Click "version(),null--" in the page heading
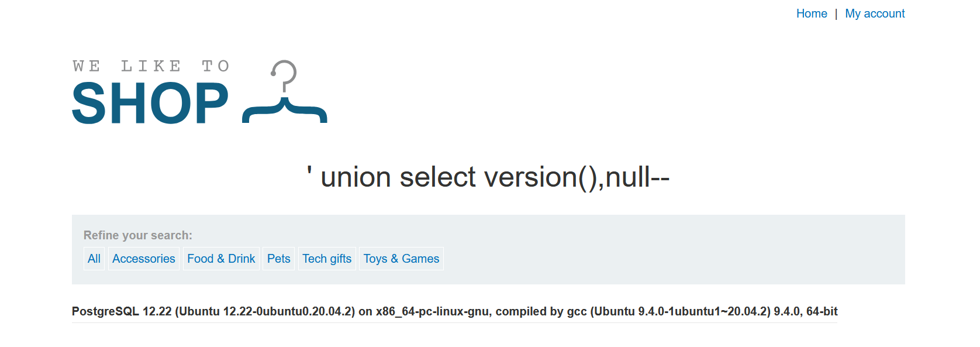Screen dimensions: 980x347 (x=577, y=177)
